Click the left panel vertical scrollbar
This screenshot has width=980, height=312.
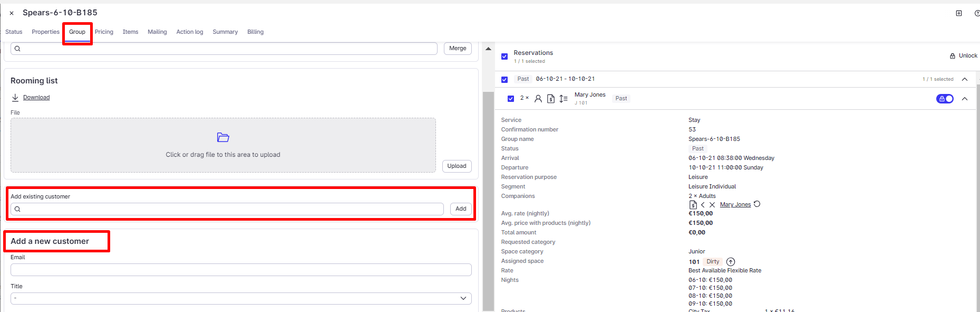tap(488, 201)
